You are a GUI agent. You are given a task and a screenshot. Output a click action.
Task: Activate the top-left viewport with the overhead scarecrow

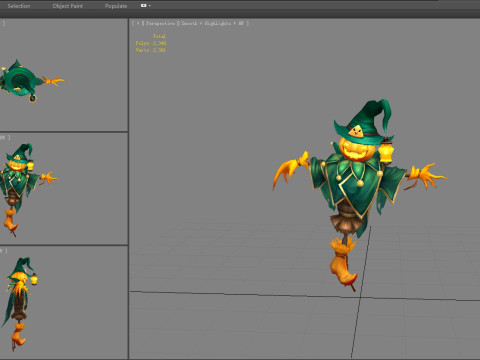point(64,75)
